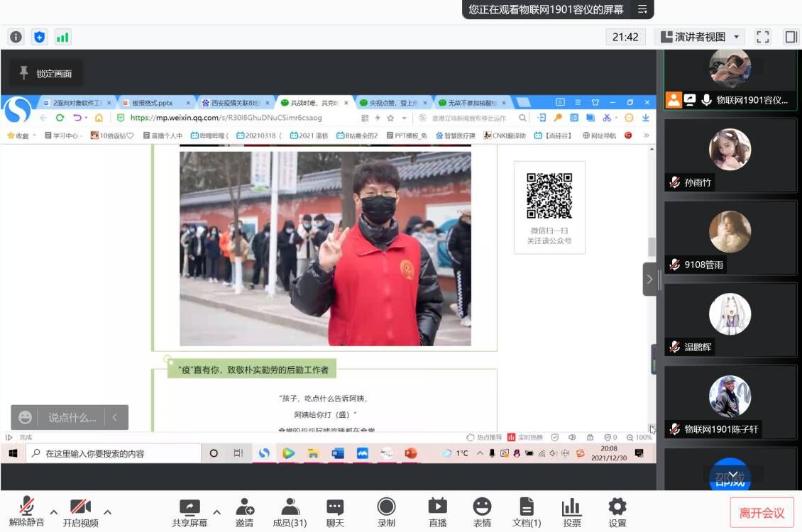Image resolution: width=802 pixels, height=532 pixels.
Task: Start sharing with 共享屏幕 button
Action: pyautogui.click(x=189, y=511)
